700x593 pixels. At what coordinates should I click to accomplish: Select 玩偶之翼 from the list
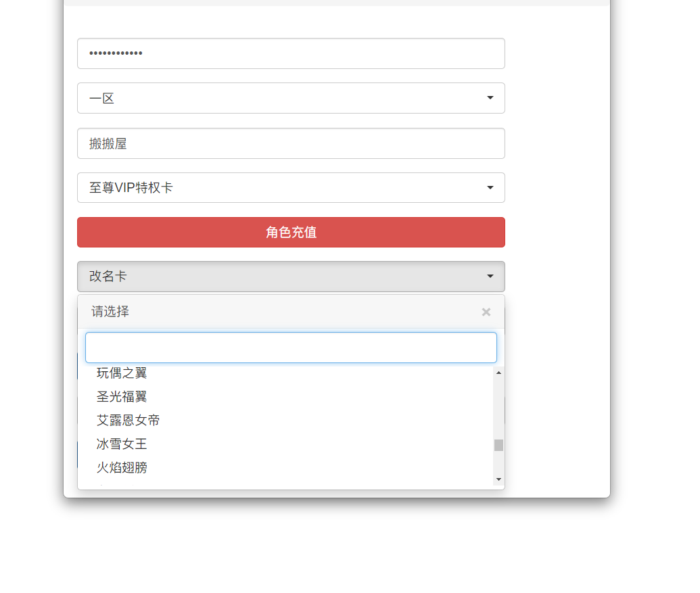coord(122,373)
